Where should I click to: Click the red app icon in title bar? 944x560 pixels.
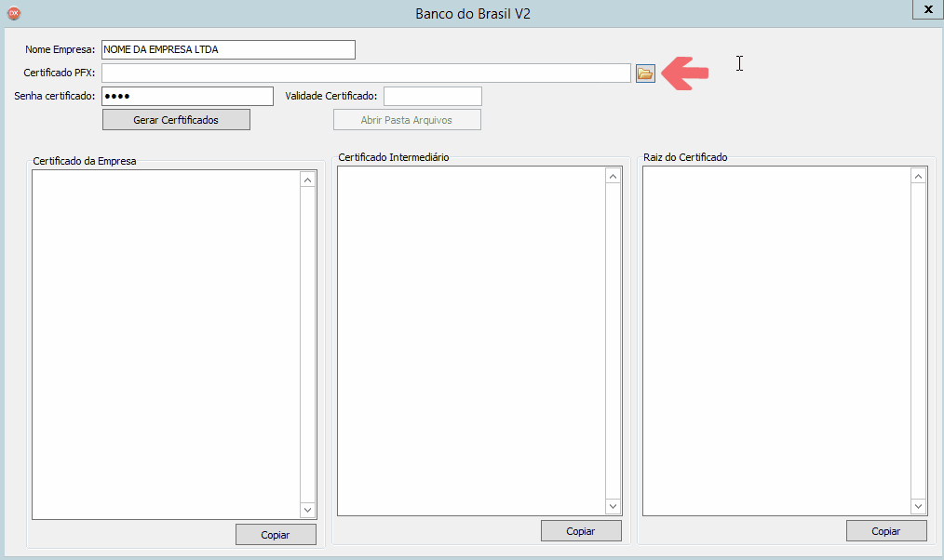coord(13,13)
